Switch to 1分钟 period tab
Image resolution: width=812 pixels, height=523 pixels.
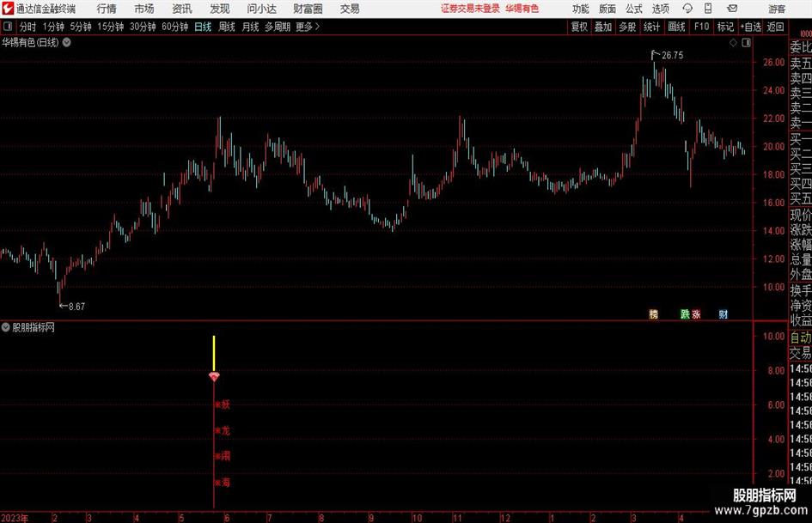pos(53,27)
